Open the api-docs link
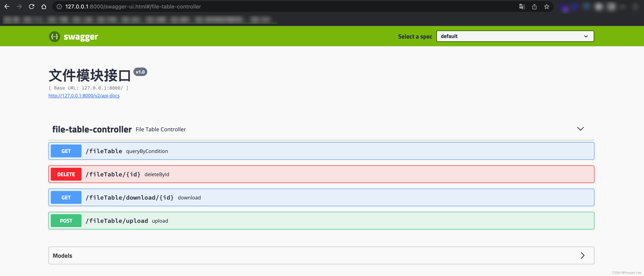Image resolution: width=644 pixels, height=276 pixels. (x=84, y=96)
